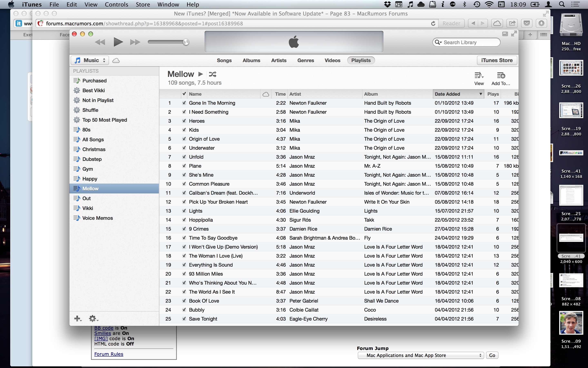Click the fast-forward next track button
588x368 pixels.
coord(135,42)
